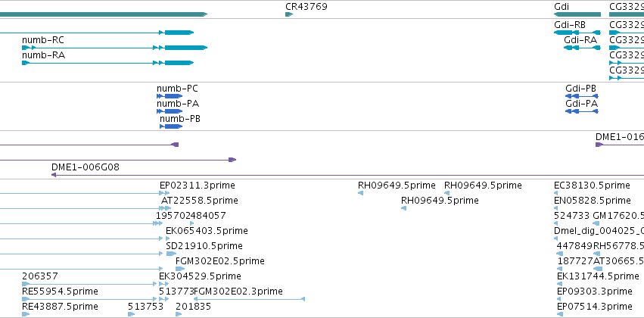
Task: Click the Gdi-RA transcript glyph
Action: [582, 48]
